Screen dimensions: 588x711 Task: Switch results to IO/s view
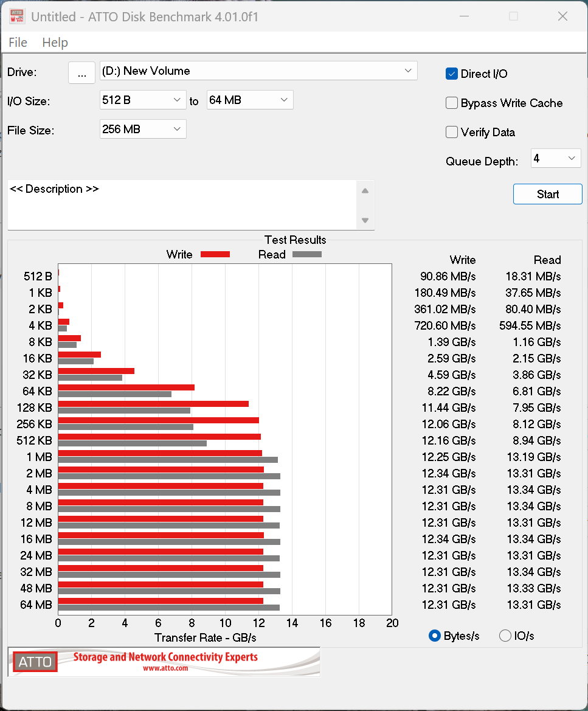point(505,636)
